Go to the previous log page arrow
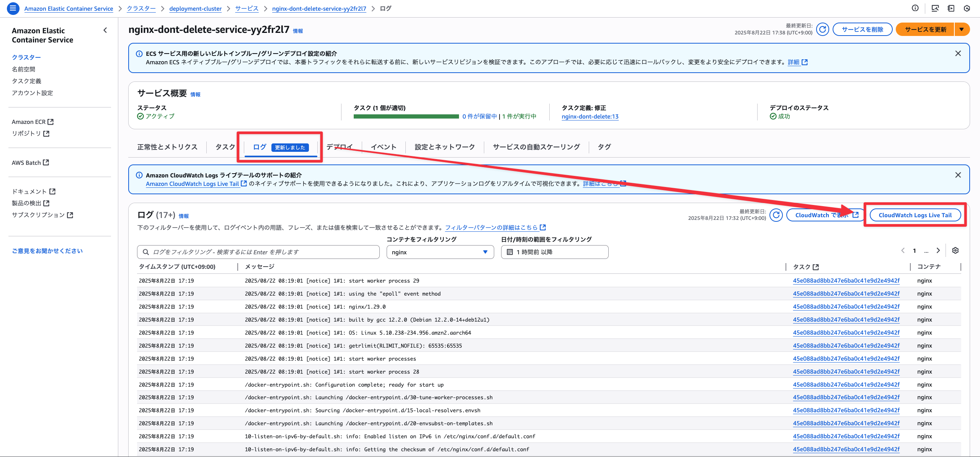 (903, 250)
